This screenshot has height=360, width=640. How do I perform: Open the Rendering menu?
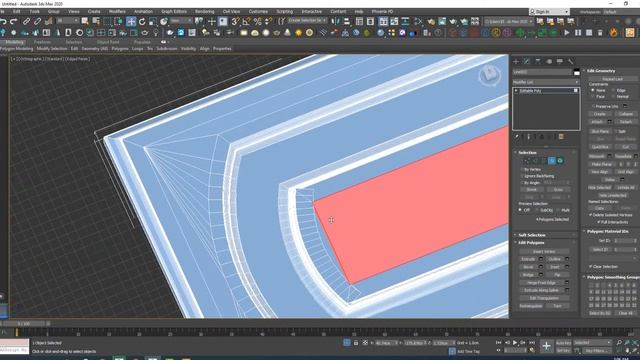click(204, 11)
